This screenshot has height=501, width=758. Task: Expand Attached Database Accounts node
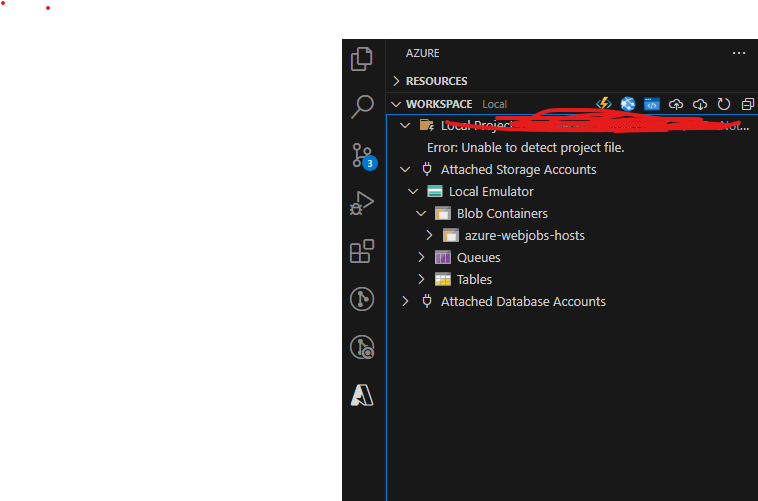coord(405,301)
